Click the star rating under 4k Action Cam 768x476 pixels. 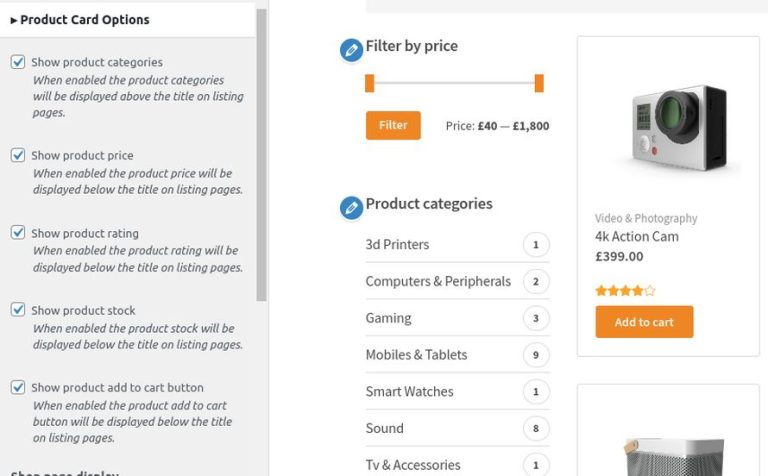pyautogui.click(x=625, y=291)
